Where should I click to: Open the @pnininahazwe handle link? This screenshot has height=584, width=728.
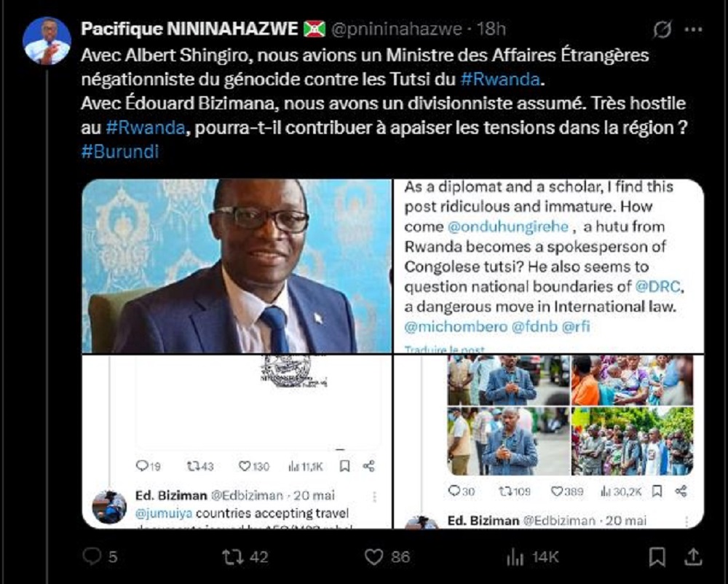point(397,29)
